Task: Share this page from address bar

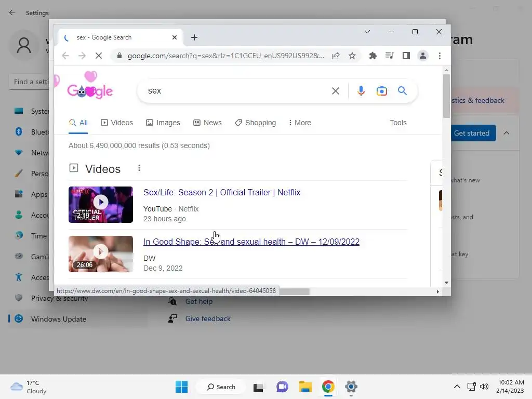Action: coord(336,56)
